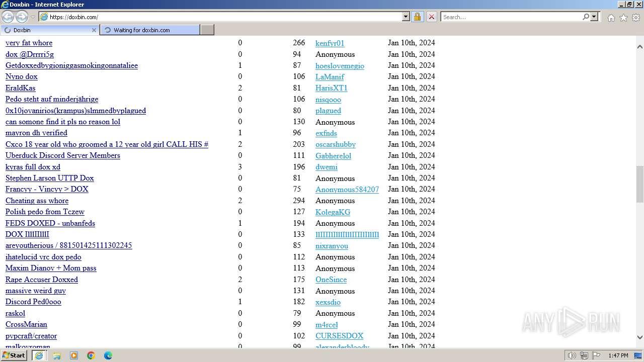Expand the address bar autocomplete dropdown
The height and width of the screenshot is (362, 644).
point(406,17)
